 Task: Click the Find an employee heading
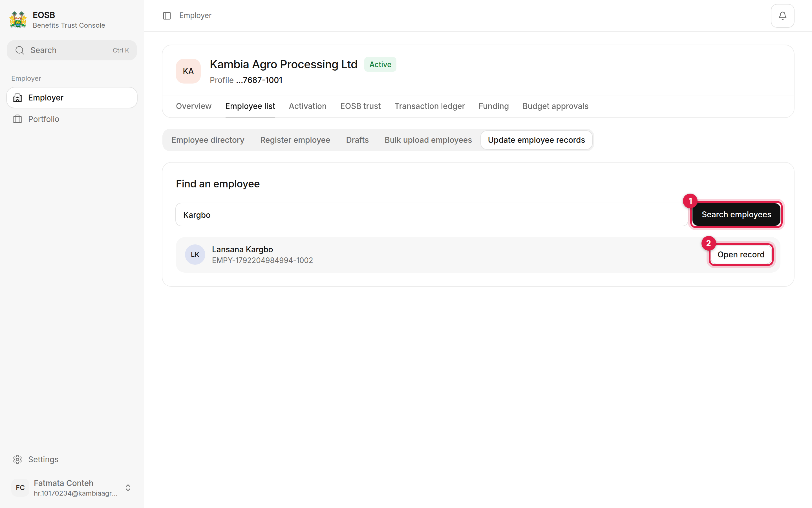(218, 184)
